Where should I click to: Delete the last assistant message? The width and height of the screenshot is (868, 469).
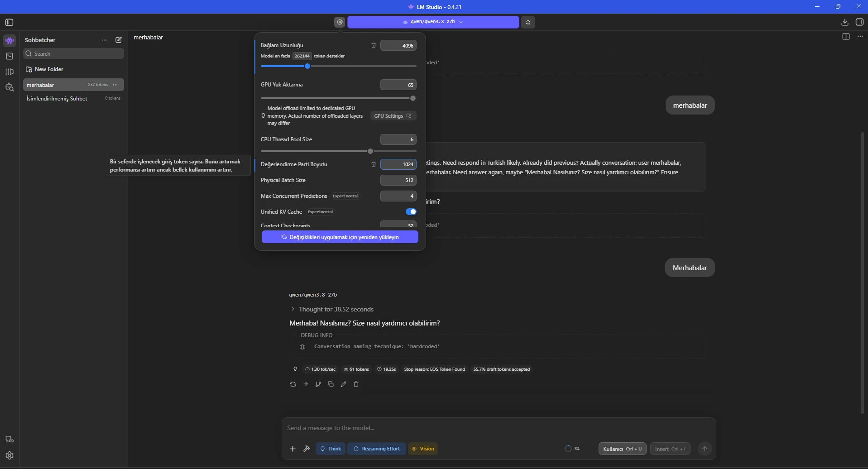(x=356, y=384)
